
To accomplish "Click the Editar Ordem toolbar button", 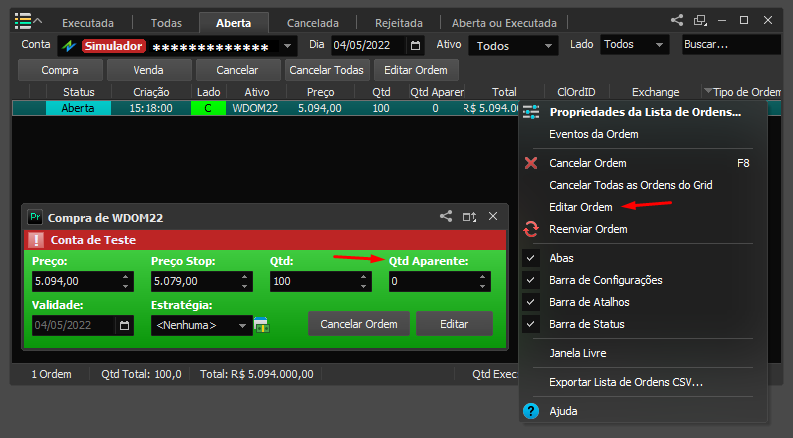I will 416,70.
